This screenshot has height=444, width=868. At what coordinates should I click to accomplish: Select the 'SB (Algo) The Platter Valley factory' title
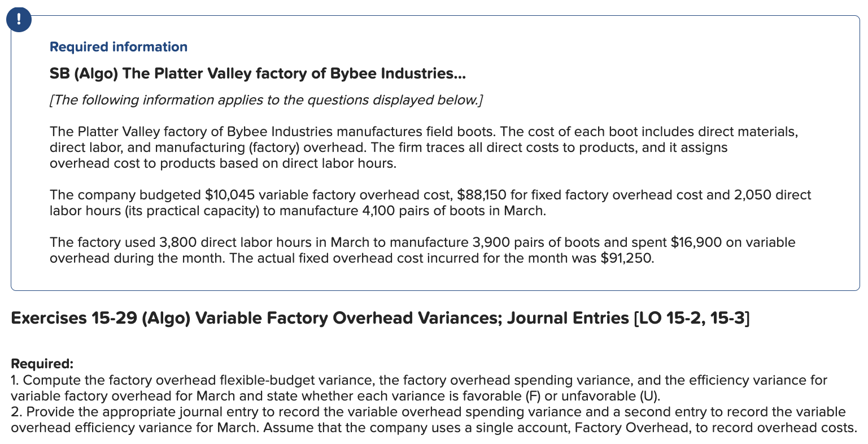[258, 73]
